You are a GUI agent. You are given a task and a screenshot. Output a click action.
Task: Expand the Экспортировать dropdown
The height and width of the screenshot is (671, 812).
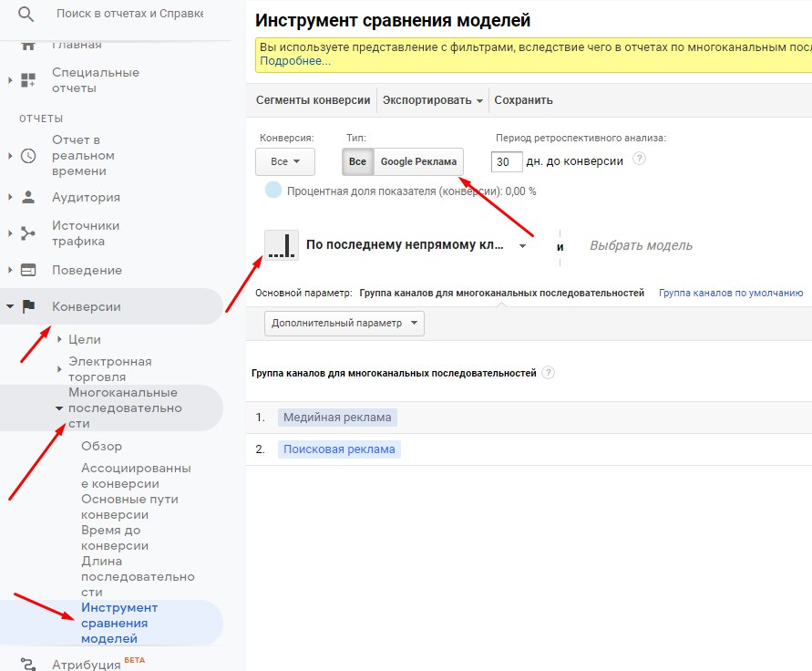(433, 100)
